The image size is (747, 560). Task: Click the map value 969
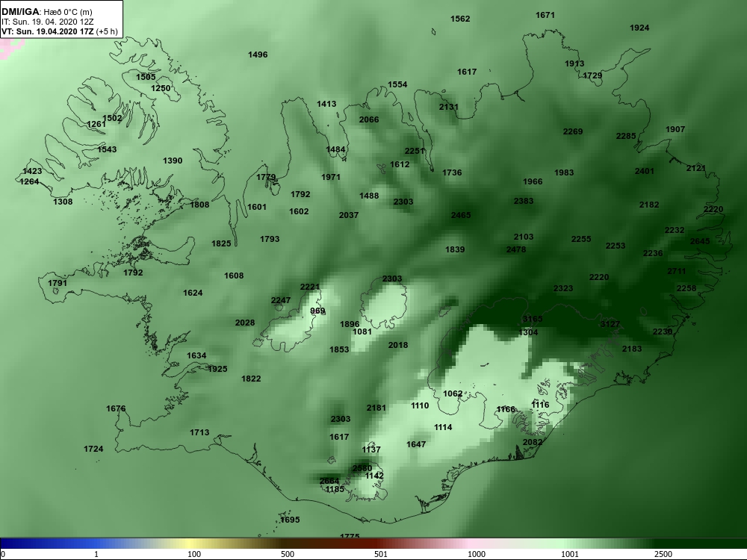(317, 311)
